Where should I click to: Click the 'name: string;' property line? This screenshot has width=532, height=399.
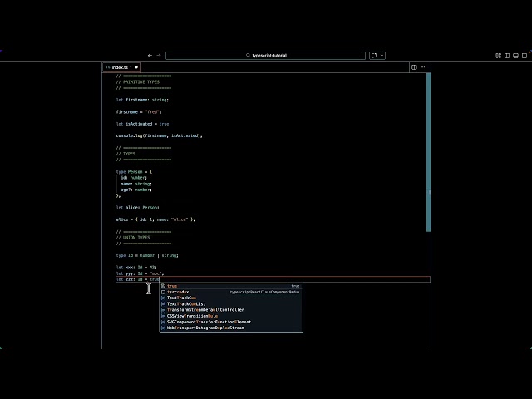[x=136, y=184]
